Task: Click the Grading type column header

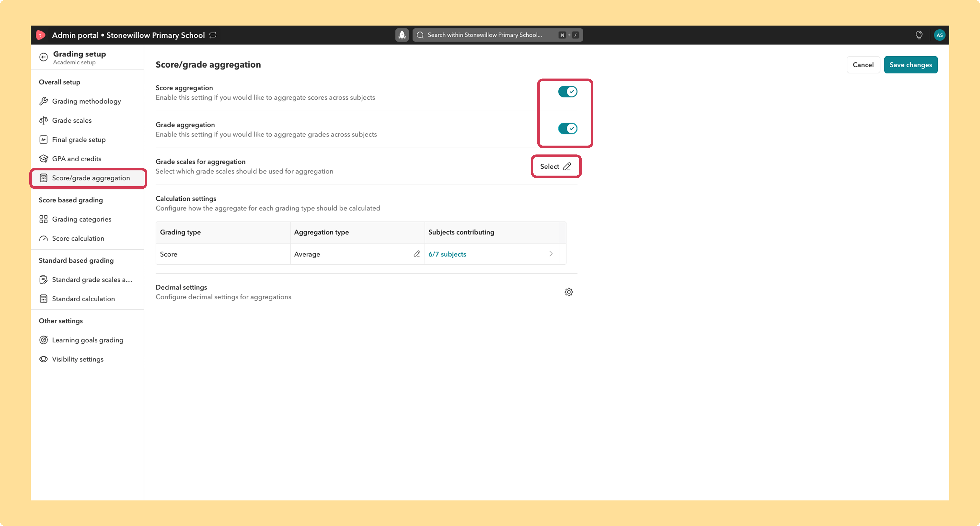Action: click(x=223, y=233)
